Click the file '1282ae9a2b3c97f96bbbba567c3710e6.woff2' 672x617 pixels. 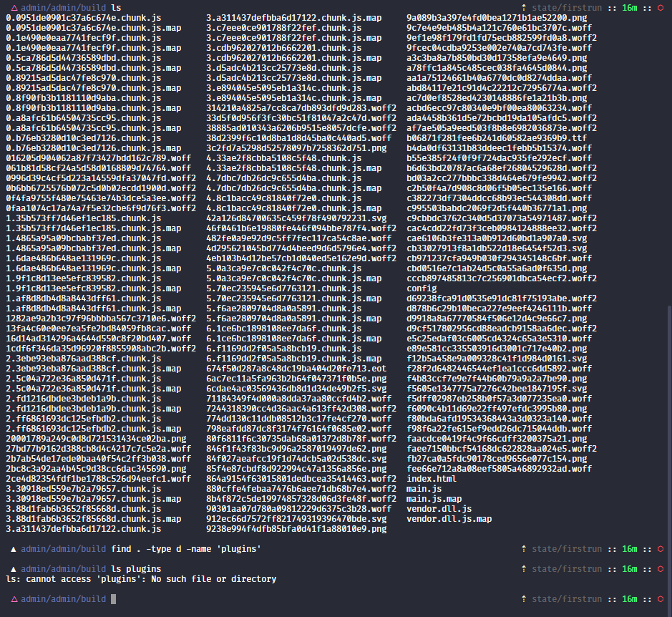pos(101,318)
